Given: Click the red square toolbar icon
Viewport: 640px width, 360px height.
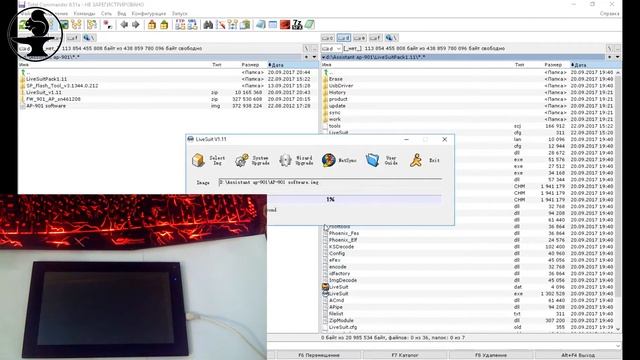Looking at the screenshot, I should tap(285, 25).
